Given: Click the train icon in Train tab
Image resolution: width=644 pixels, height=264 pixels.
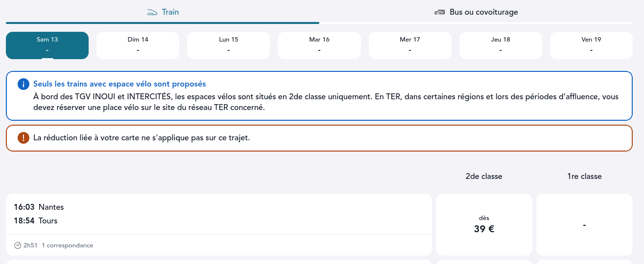Looking at the screenshot, I should click(153, 12).
